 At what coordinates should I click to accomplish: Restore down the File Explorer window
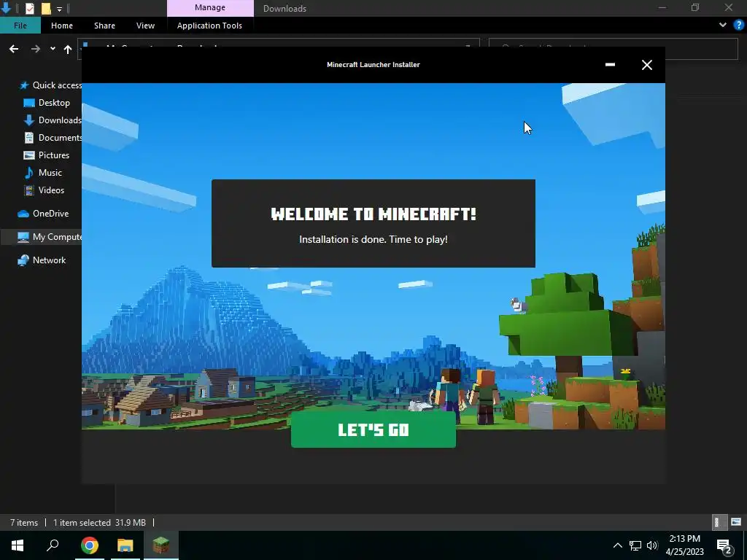tap(695, 7)
